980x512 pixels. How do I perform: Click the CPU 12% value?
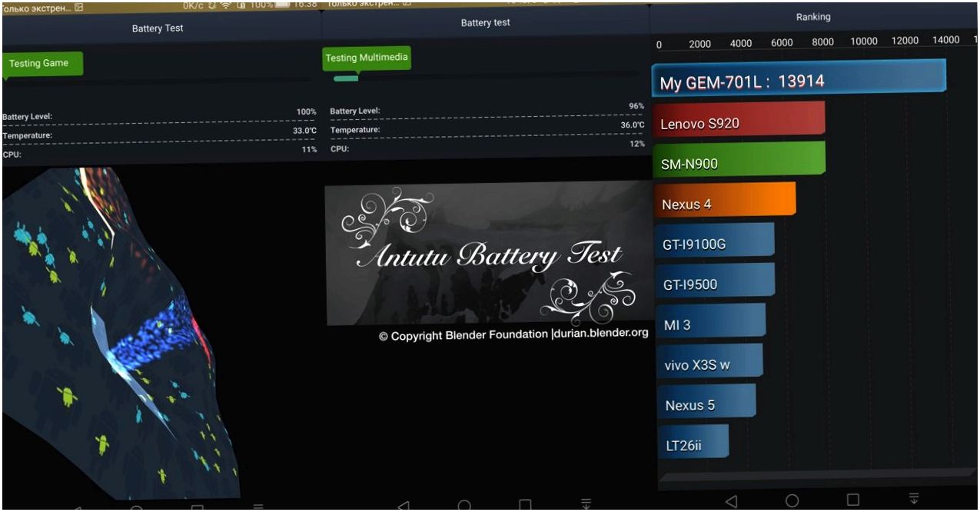point(637,144)
